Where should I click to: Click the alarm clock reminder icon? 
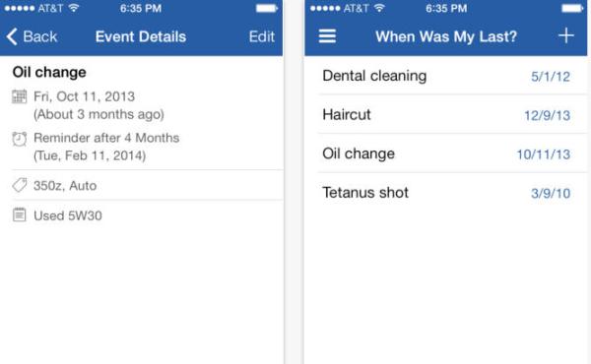[x=20, y=139]
